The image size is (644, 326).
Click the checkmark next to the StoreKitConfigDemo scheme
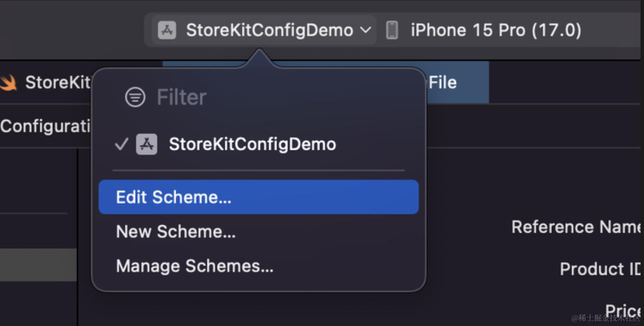click(122, 144)
